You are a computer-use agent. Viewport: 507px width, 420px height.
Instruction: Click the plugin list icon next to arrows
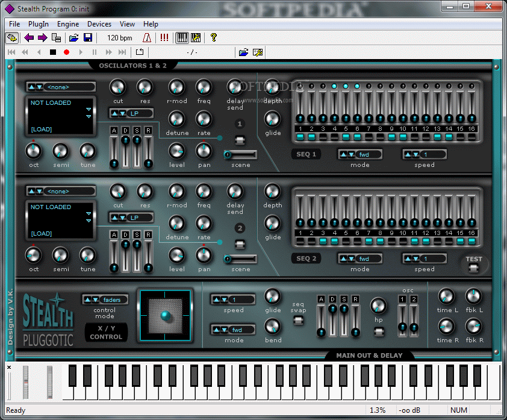click(x=57, y=38)
